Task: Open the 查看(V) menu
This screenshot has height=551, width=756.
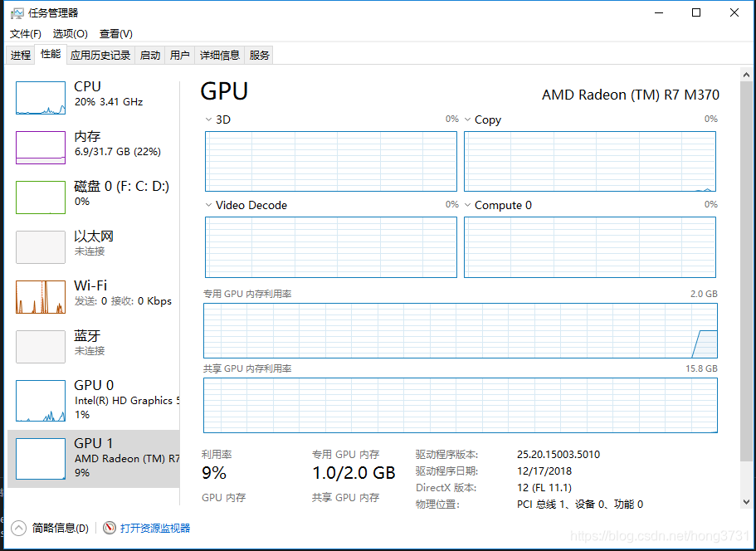Action: coord(115,34)
